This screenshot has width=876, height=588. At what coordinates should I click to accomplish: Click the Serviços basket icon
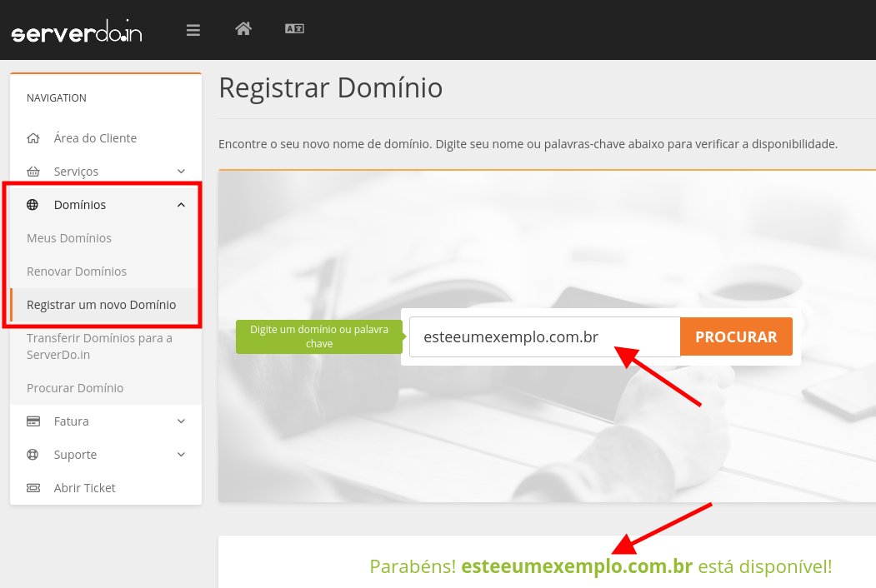(33, 172)
